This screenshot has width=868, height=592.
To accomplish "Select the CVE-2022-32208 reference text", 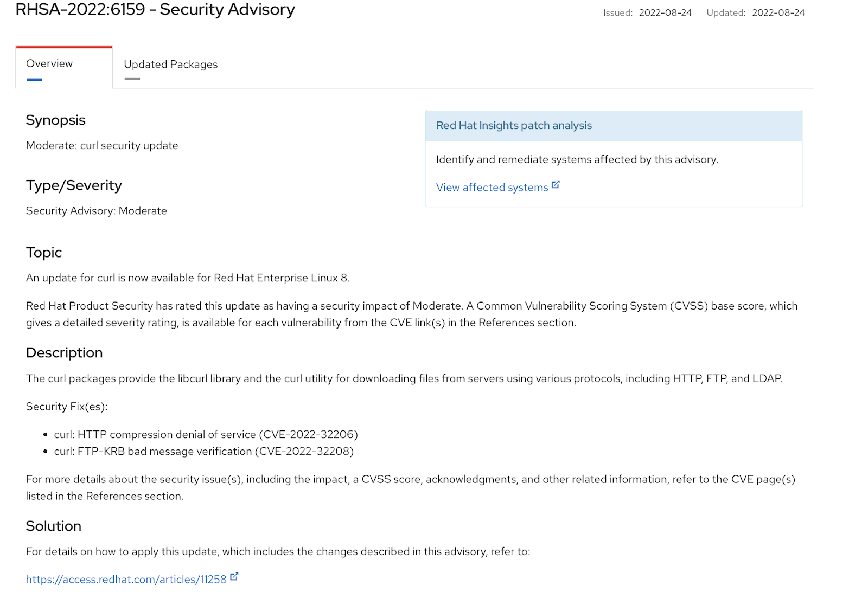I will [304, 451].
